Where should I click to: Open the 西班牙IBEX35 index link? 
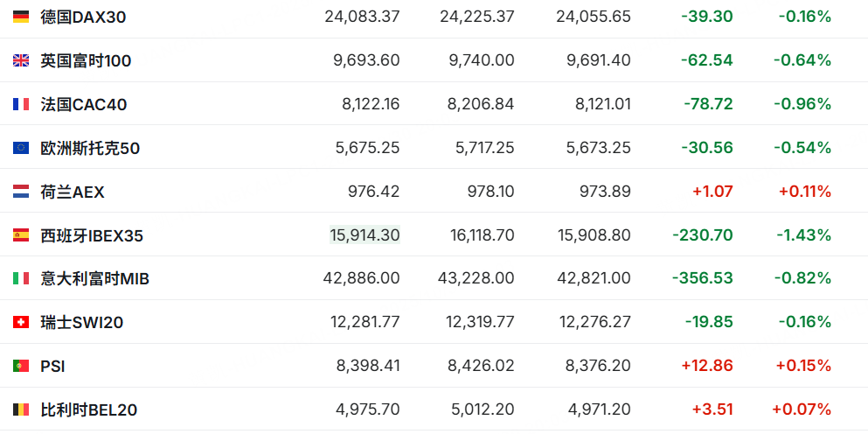(x=92, y=235)
